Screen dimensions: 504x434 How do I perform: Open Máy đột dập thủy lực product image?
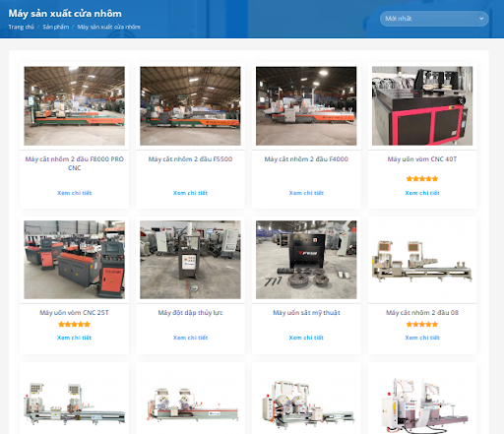click(x=190, y=260)
